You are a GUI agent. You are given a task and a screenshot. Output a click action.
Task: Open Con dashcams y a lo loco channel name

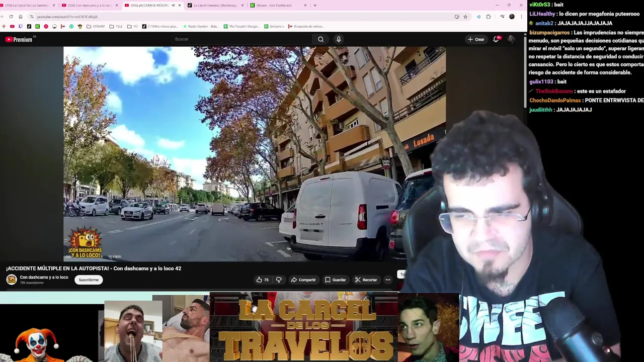44,278
